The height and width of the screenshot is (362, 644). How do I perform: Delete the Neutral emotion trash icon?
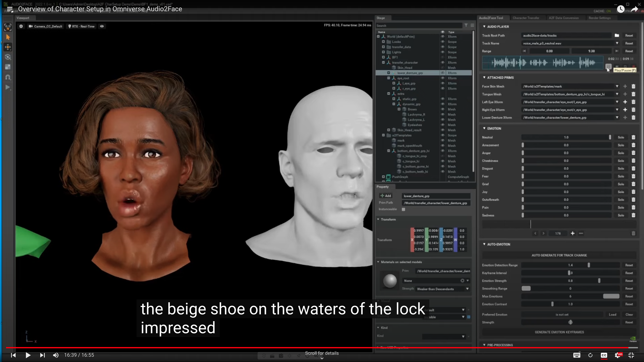click(633, 137)
